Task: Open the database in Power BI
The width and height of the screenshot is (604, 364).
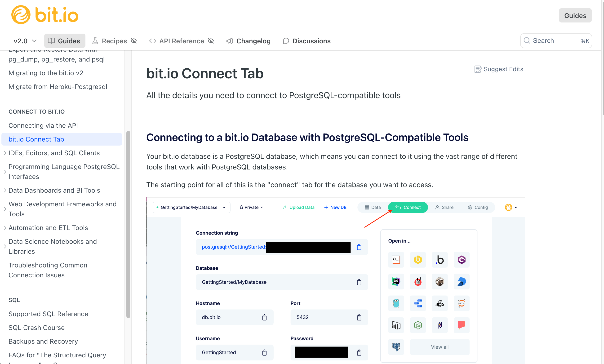Action: tap(396, 325)
